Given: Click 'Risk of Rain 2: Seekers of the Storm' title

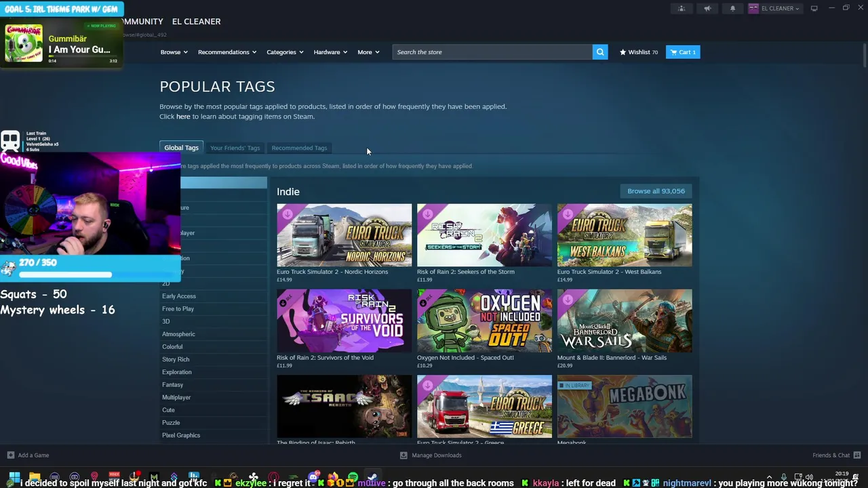Looking at the screenshot, I should (x=466, y=272).
